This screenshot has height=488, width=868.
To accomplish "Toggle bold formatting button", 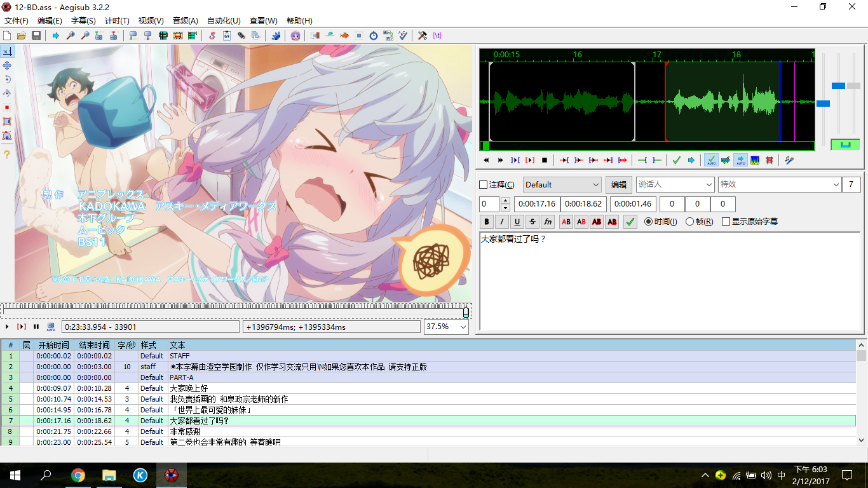I will coord(487,222).
